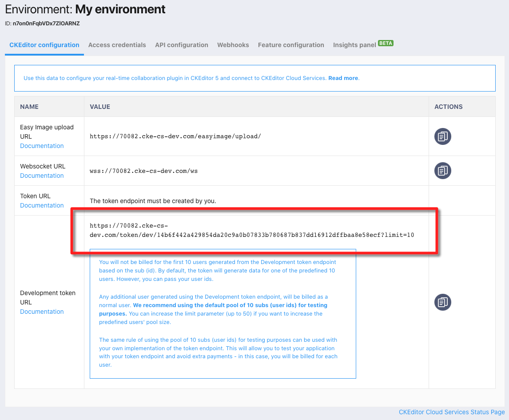Viewport: 509px width, 420px height.
Task: Open CKEditor Cloud Services Status Page
Action: [x=451, y=412]
